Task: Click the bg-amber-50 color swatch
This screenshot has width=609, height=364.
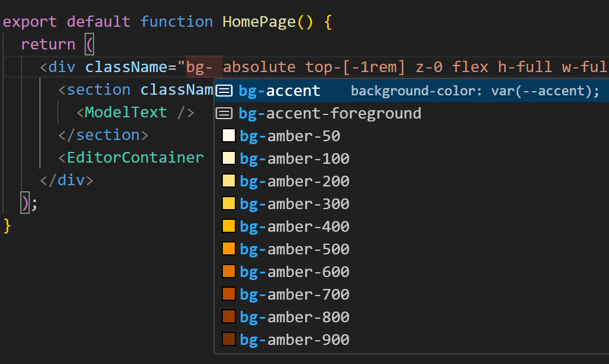Action: 229,136
